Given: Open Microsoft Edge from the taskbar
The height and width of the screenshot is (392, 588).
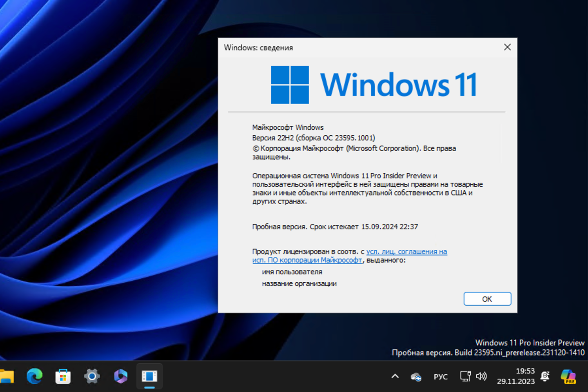Looking at the screenshot, I should 34,376.
